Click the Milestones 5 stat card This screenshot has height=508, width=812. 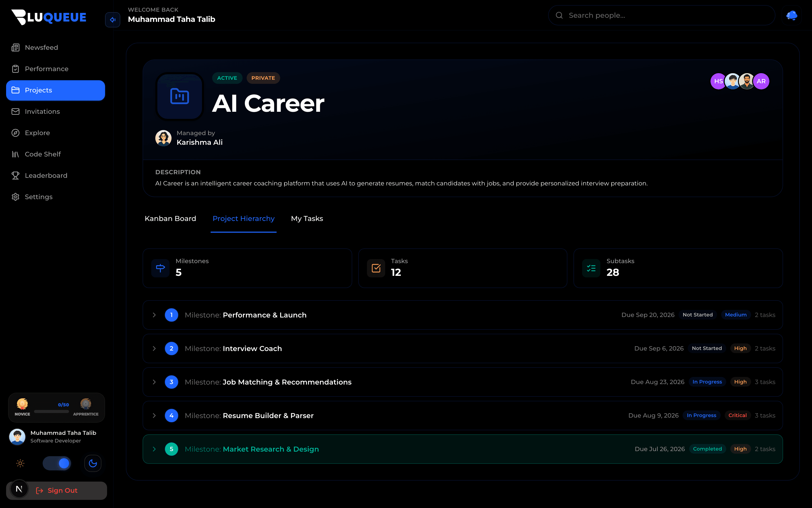coord(247,268)
